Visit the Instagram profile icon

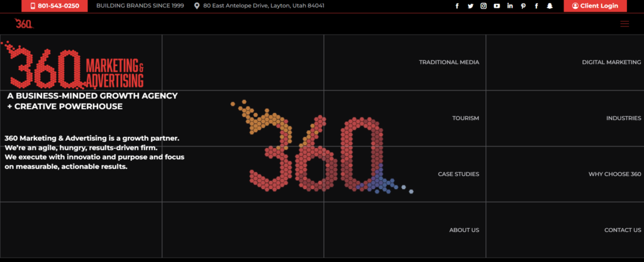pos(484,6)
